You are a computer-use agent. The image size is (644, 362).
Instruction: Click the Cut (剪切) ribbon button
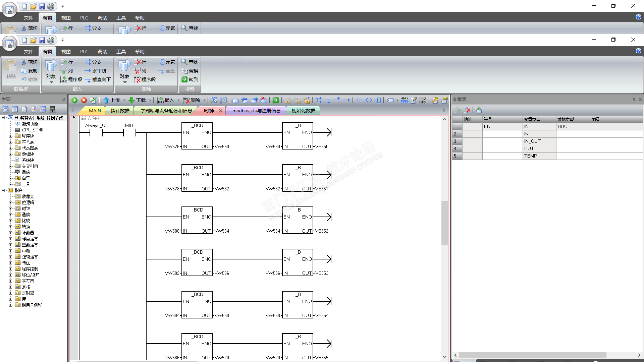pos(30,62)
